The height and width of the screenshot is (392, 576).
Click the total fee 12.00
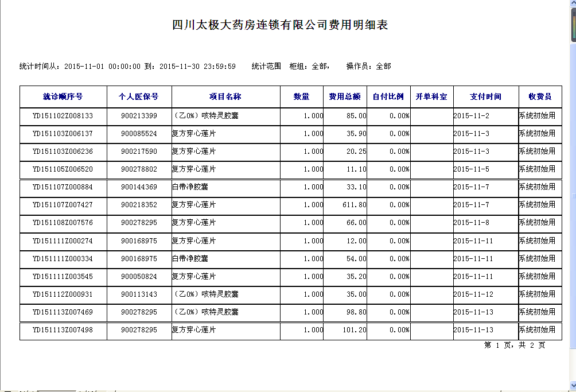point(356,241)
